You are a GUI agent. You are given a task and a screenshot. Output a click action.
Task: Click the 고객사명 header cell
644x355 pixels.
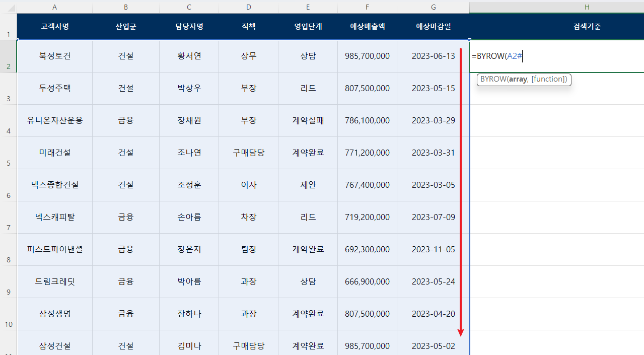tap(54, 26)
